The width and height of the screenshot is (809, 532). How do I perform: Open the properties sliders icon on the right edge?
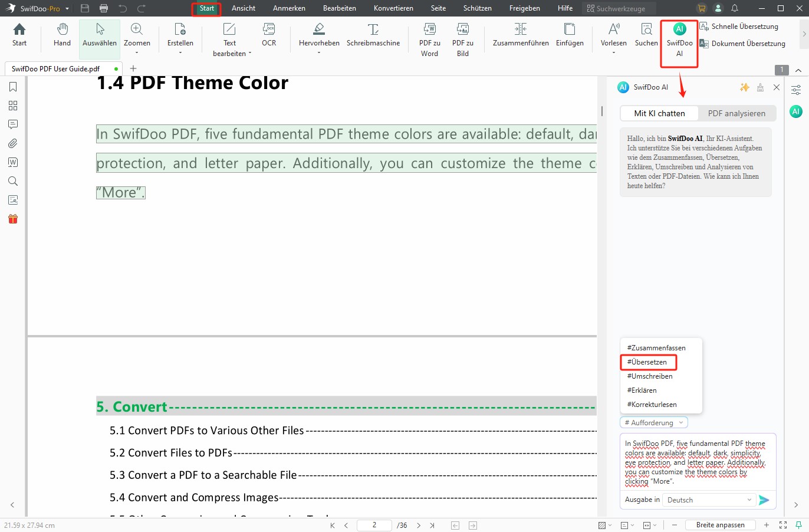796,90
